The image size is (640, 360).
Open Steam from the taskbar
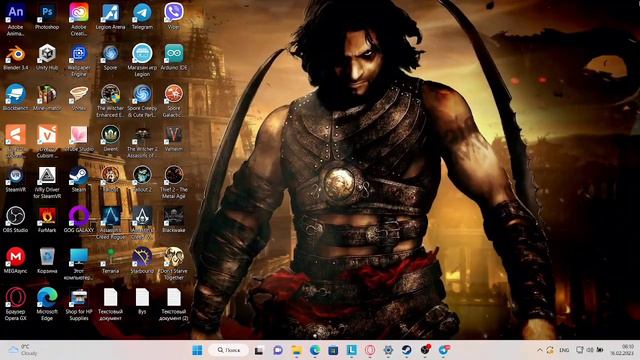[407, 350]
